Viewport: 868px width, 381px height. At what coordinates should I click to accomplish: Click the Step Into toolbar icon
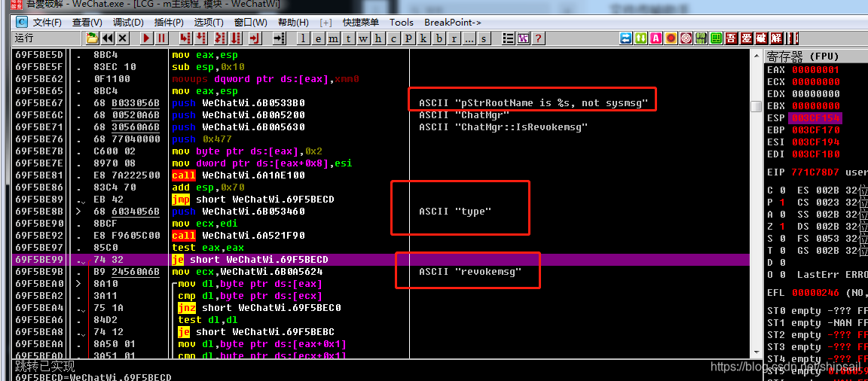(x=185, y=38)
